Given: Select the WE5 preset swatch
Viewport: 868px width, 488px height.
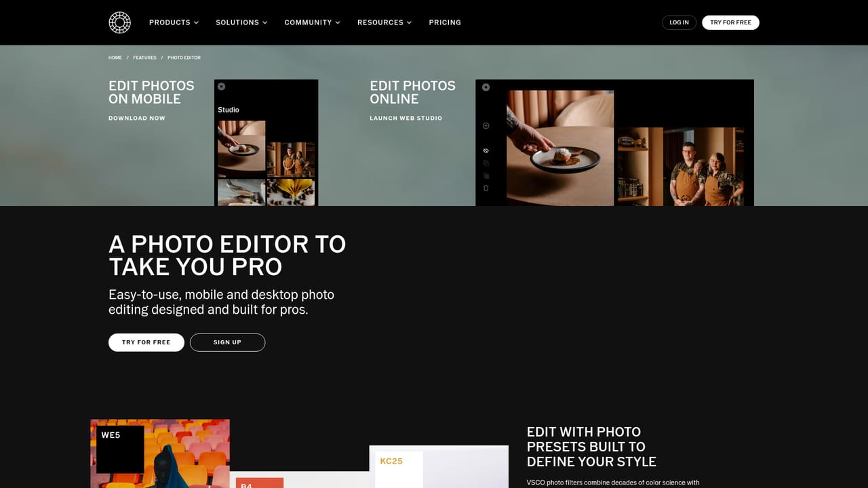Looking at the screenshot, I should (x=120, y=449).
